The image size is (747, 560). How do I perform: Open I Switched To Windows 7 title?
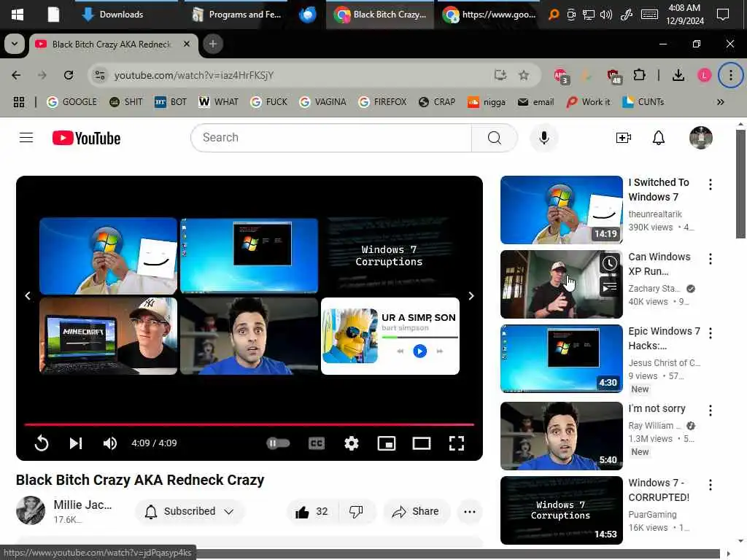pos(659,190)
